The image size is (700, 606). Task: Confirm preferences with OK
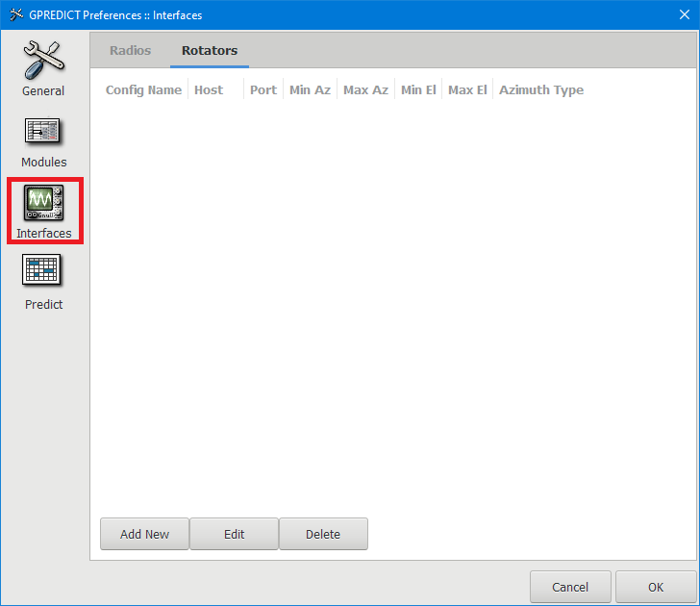coord(656,587)
